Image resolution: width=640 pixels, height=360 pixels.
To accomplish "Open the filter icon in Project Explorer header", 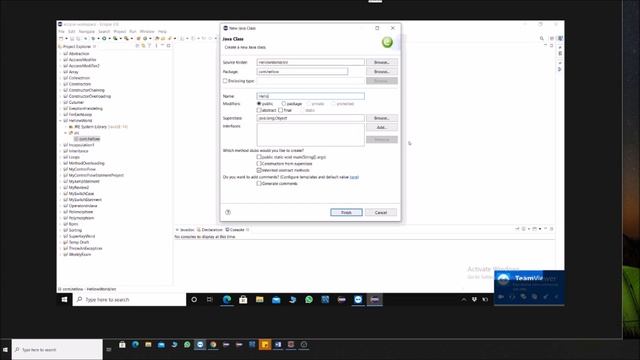I will point(149,46).
